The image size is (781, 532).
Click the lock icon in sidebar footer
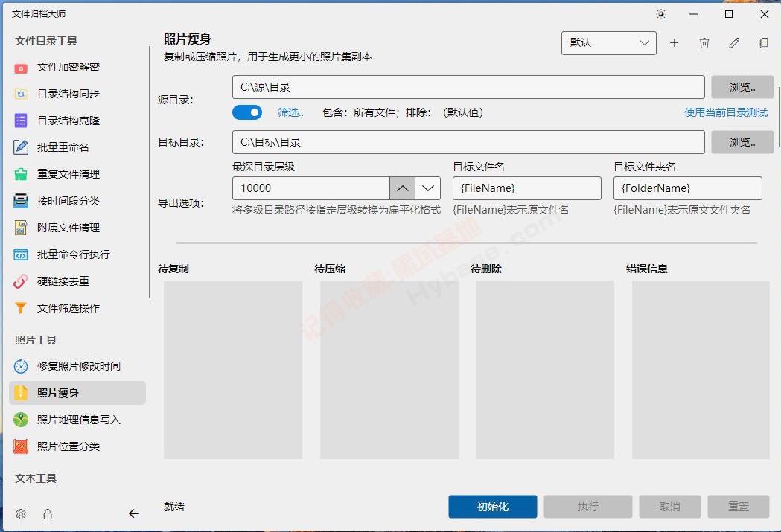coord(48,514)
